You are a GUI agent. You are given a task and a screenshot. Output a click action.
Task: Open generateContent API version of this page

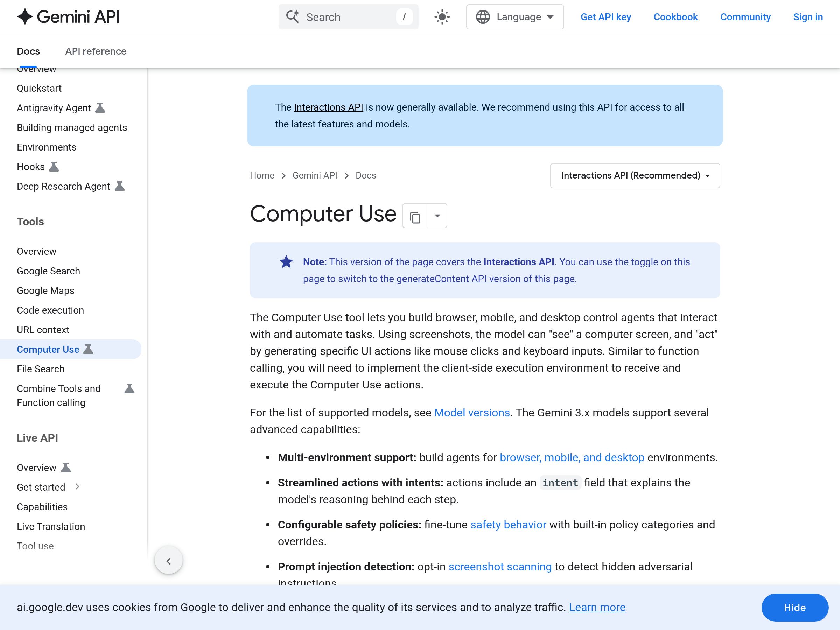[x=485, y=279]
